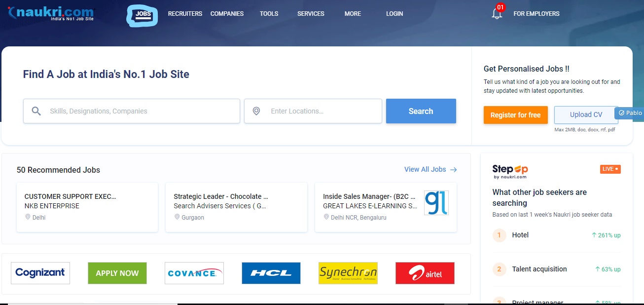Click the LOGIN link

[x=394, y=14]
